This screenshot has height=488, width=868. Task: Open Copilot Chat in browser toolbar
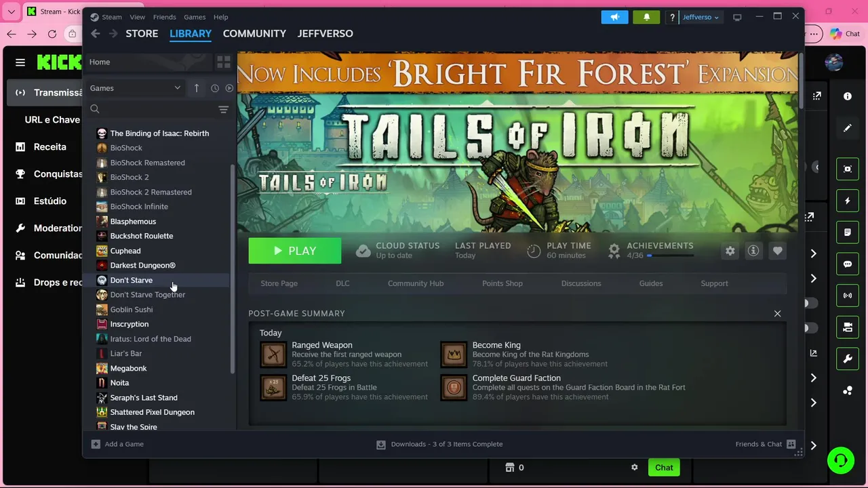click(844, 34)
